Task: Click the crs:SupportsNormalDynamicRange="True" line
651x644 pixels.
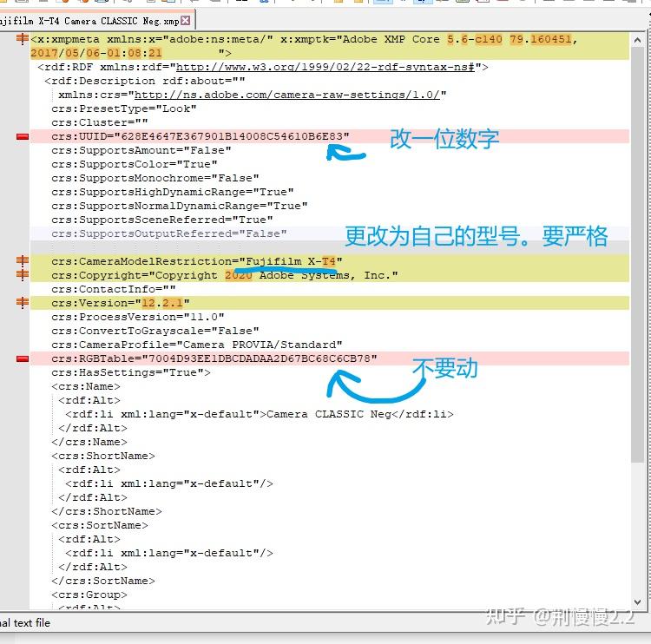Action: tap(180, 206)
